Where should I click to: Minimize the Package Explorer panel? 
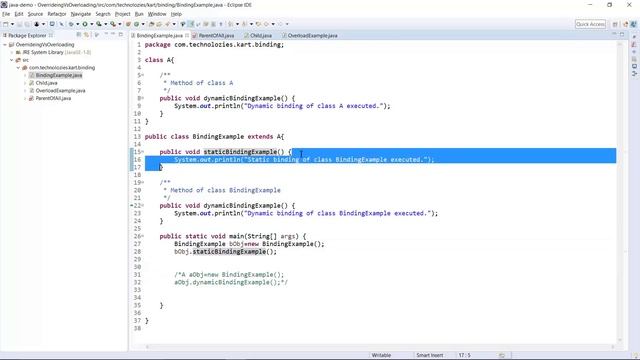(113, 35)
